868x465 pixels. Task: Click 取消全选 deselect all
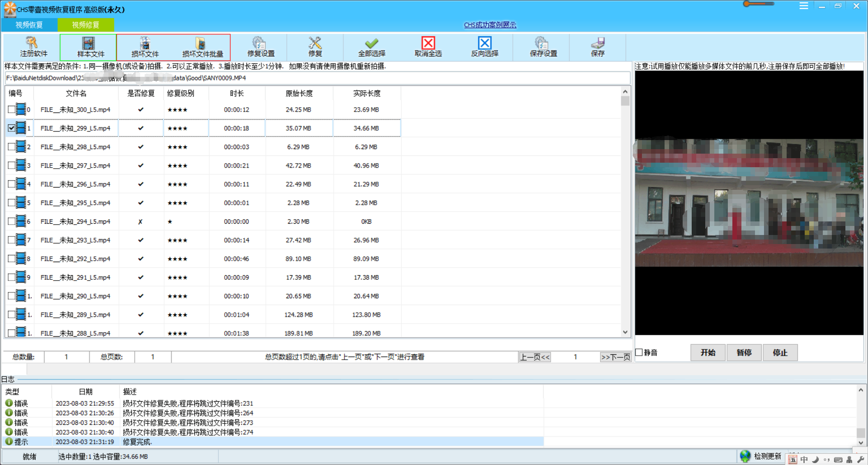point(428,47)
